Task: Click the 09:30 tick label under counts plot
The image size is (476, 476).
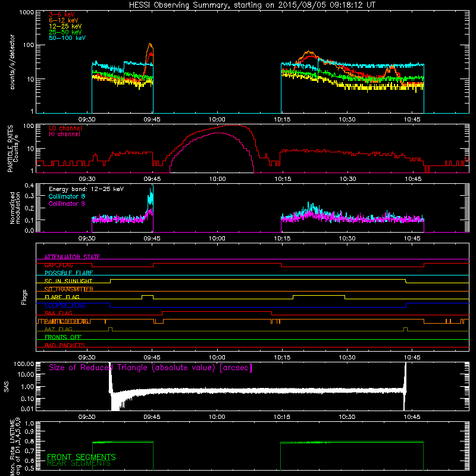Action: tap(87, 120)
